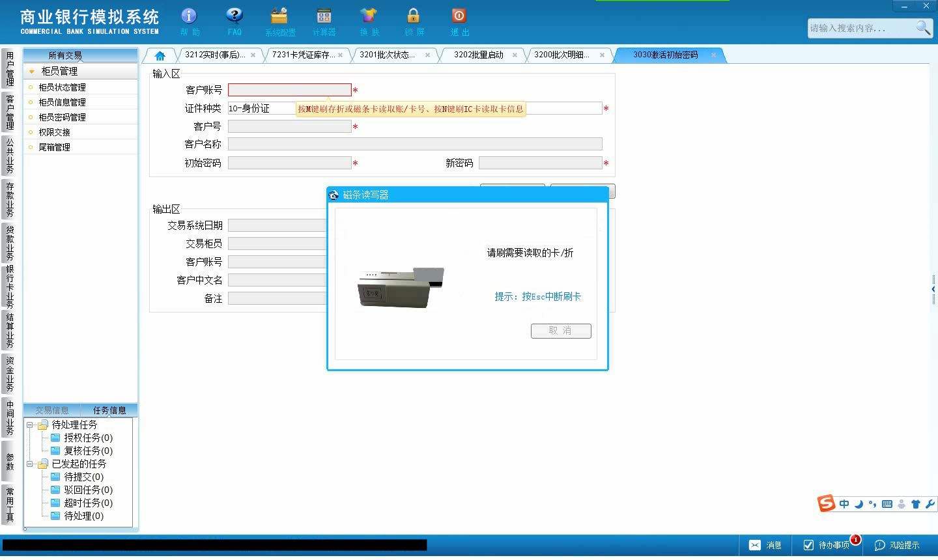Toggle Chinese input mode (中) icon
Screen dimensions: 938x560
coord(844,504)
